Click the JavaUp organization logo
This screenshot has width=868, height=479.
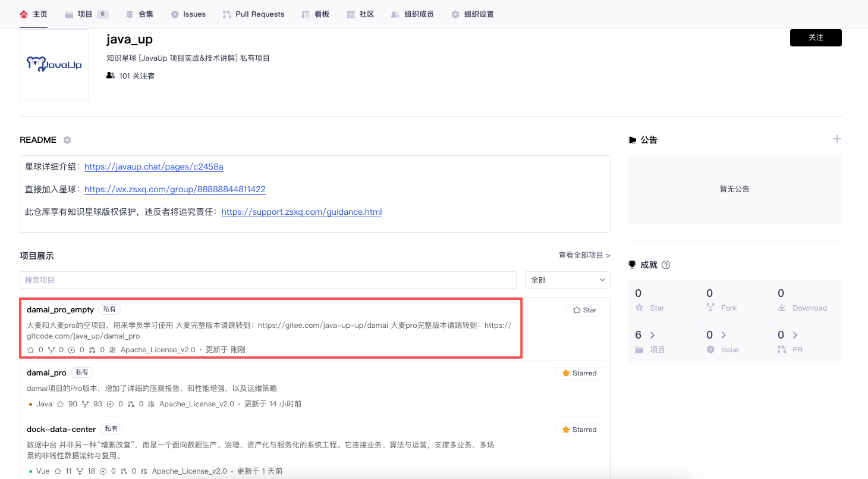[54, 64]
